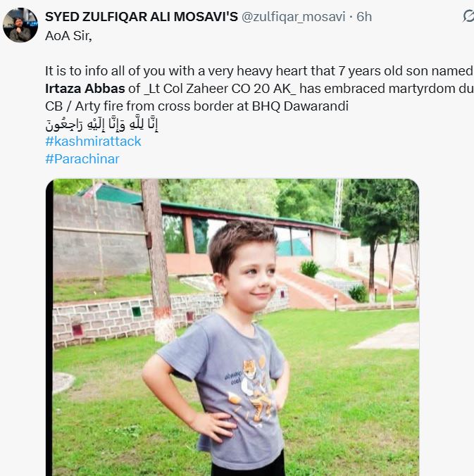This screenshot has width=474, height=476.
Task: Visit the @zulfiqar_mosavi handle
Action: pyautogui.click(x=293, y=17)
